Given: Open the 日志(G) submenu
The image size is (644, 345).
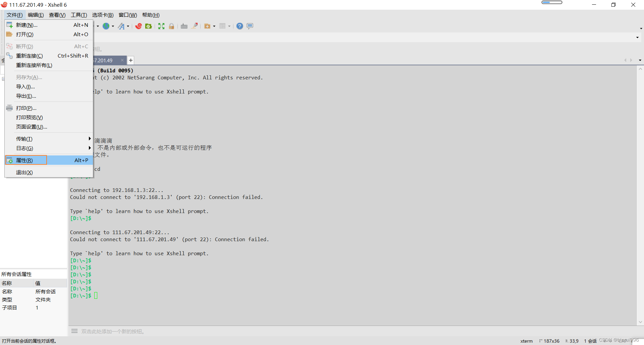Looking at the screenshot, I should (49, 148).
